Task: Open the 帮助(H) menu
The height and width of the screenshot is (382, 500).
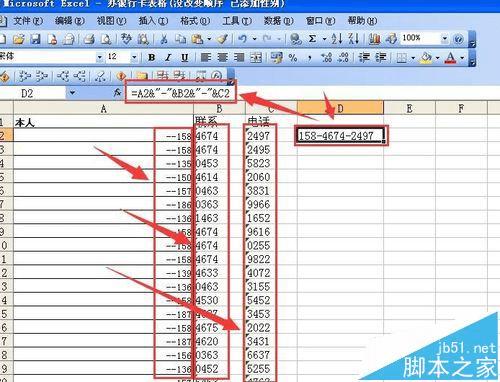Action: tap(362, 21)
